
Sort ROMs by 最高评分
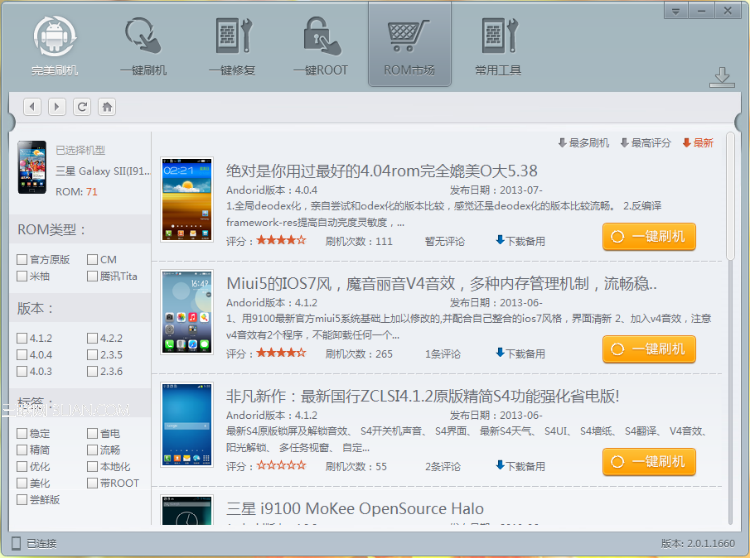(x=646, y=143)
